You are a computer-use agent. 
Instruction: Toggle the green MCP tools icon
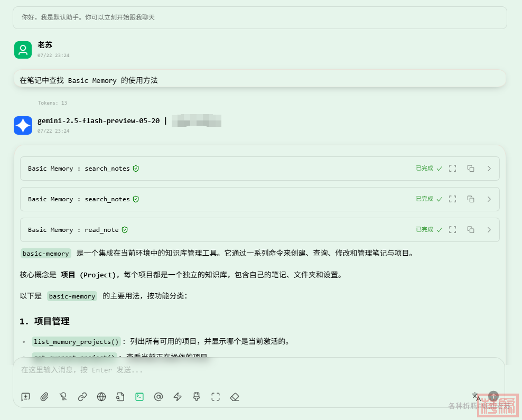pyautogui.click(x=139, y=397)
